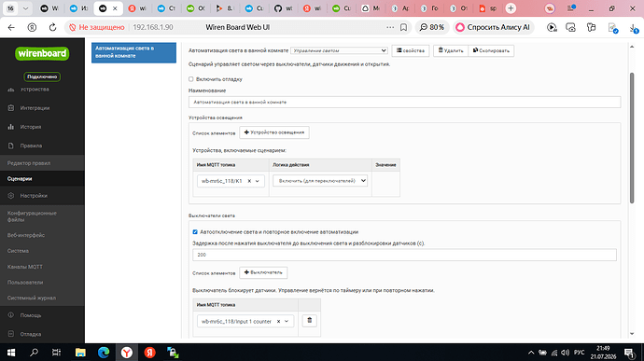644x361 pixels.
Task: Open a new browser tab
Action: click(511, 8)
